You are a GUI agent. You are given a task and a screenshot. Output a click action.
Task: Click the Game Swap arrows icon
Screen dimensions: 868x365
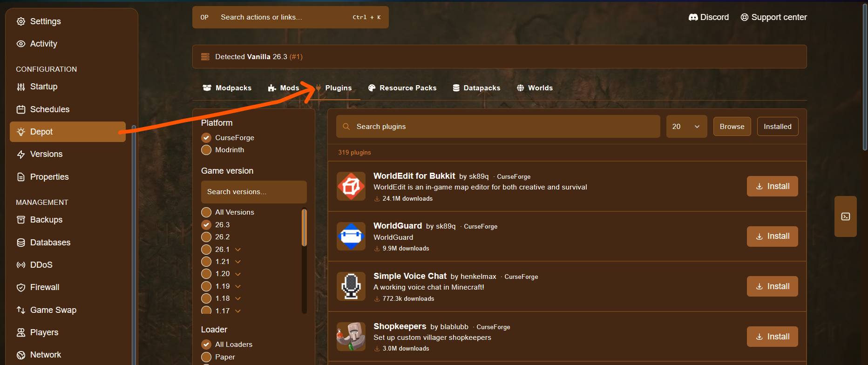pos(21,310)
